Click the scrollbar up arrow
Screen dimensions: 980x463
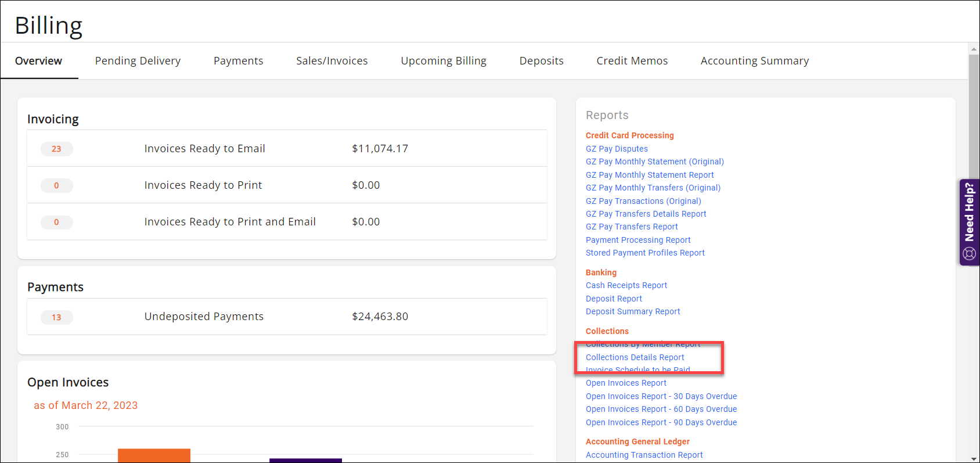coord(974,49)
